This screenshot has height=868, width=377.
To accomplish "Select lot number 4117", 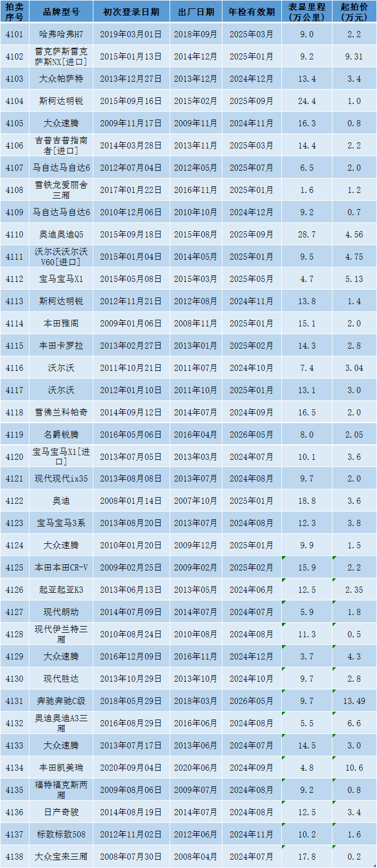I will coord(14,390).
